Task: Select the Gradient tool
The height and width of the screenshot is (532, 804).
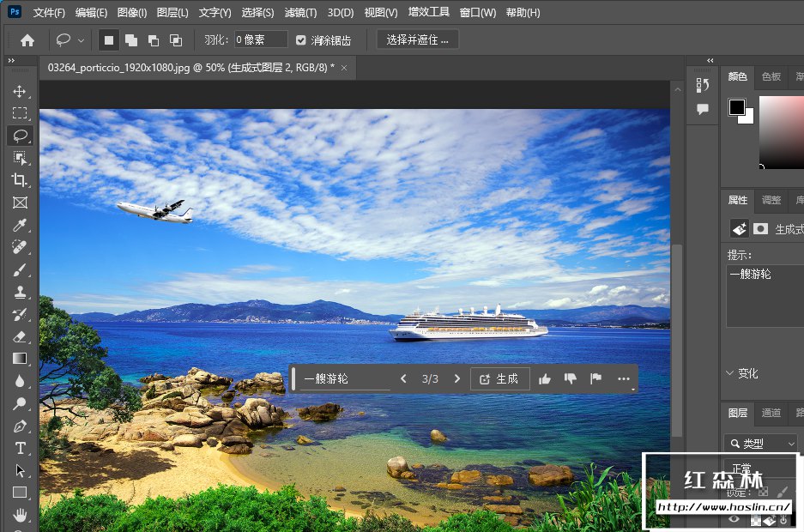Action: (x=20, y=359)
